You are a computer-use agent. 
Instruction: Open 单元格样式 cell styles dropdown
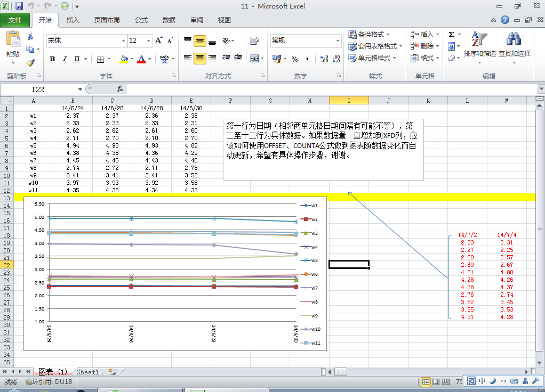pyautogui.click(x=372, y=58)
